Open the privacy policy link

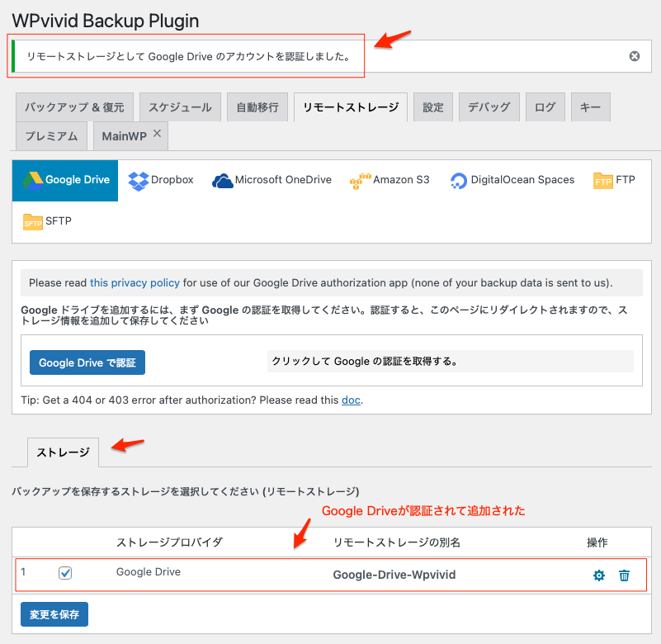pyautogui.click(x=135, y=282)
